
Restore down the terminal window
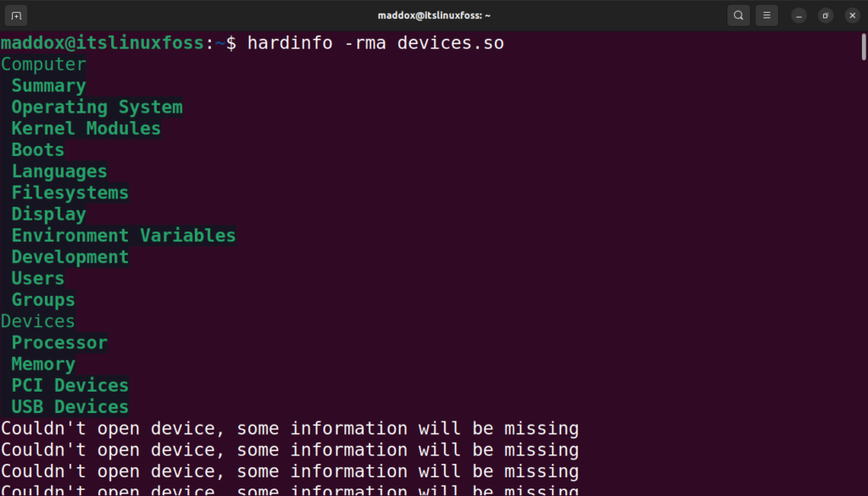[825, 14]
